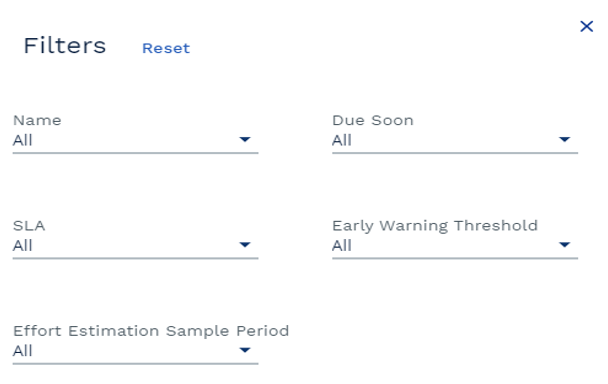Screen dimensions: 608x384
Task: Expand the Name dropdown arrow
Action: [245, 139]
